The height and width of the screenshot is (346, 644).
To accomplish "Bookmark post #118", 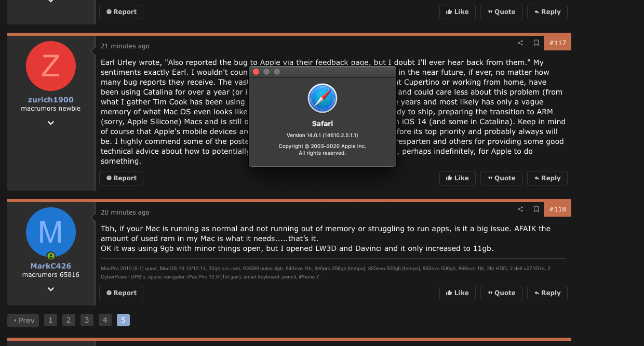I will tap(536, 209).
